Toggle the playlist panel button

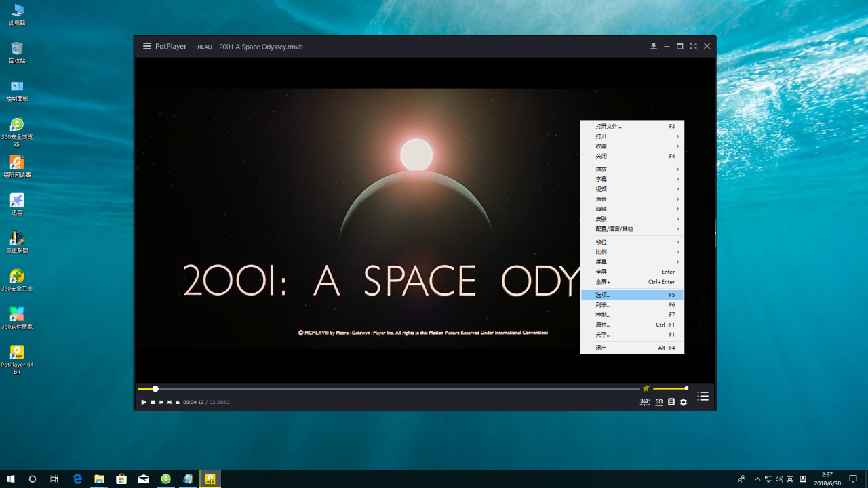(x=703, y=396)
